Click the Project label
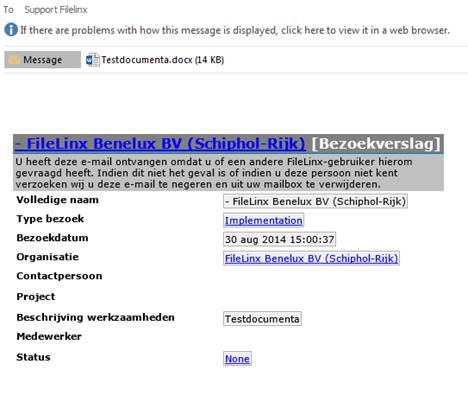 coord(36,297)
